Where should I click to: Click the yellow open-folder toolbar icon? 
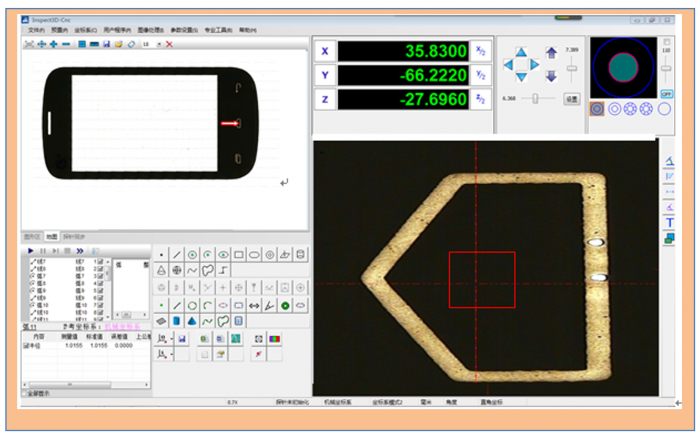point(118,44)
